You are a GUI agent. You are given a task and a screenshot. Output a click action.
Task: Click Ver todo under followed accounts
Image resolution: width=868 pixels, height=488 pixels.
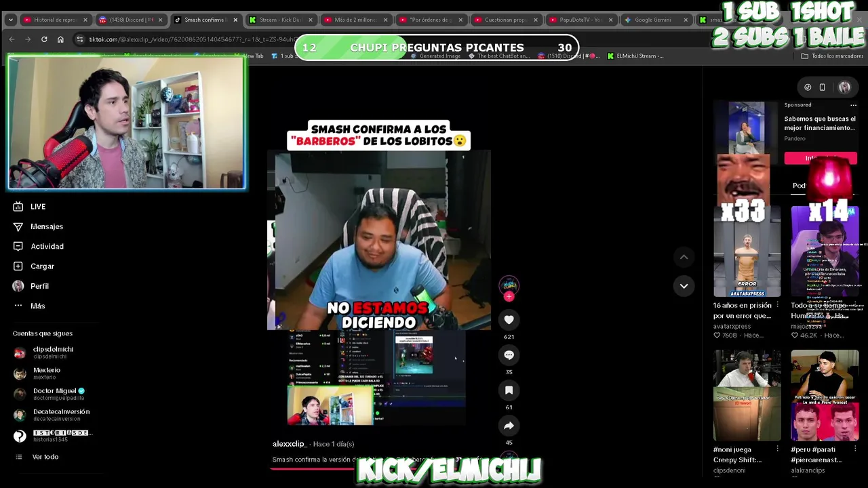pos(45,457)
